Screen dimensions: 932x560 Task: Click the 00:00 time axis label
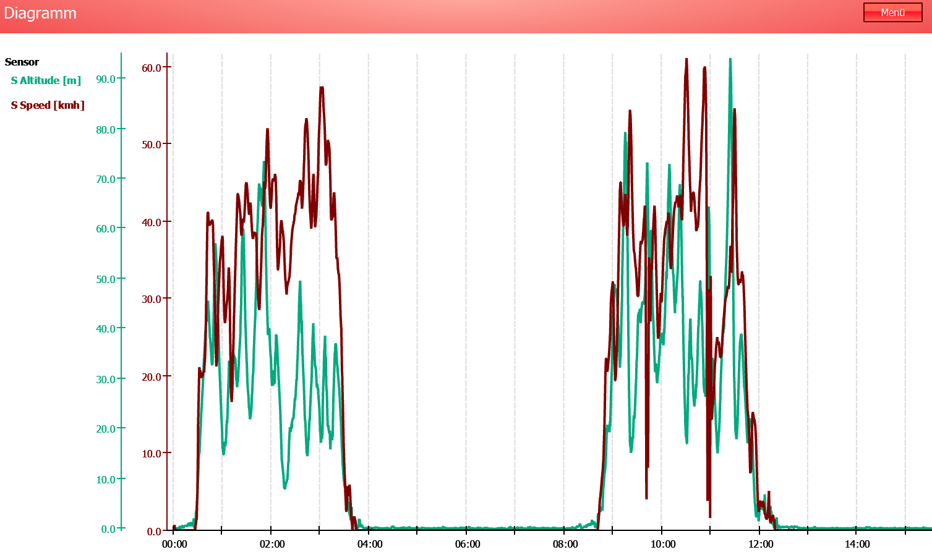point(174,544)
